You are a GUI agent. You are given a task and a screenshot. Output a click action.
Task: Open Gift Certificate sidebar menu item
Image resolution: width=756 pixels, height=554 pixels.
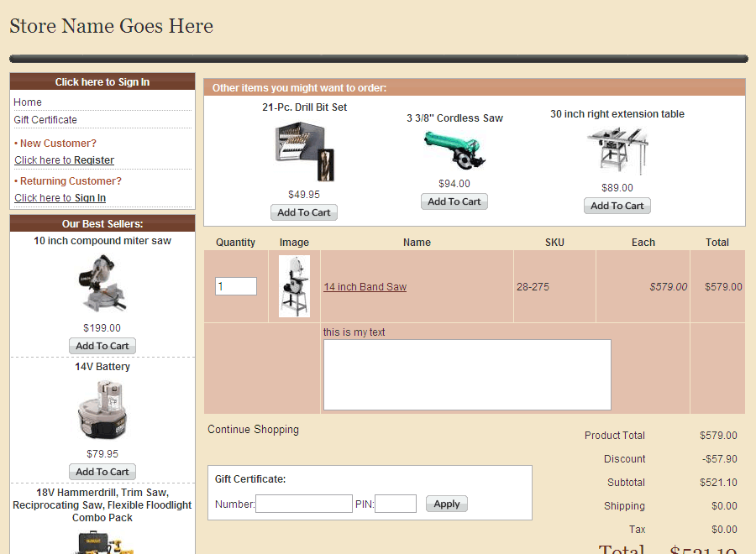[x=45, y=120]
